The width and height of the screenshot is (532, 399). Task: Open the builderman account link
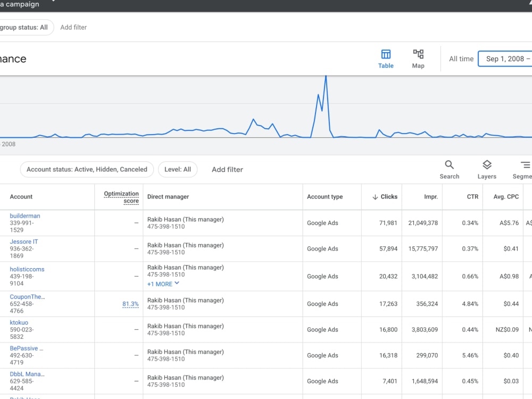(25, 216)
